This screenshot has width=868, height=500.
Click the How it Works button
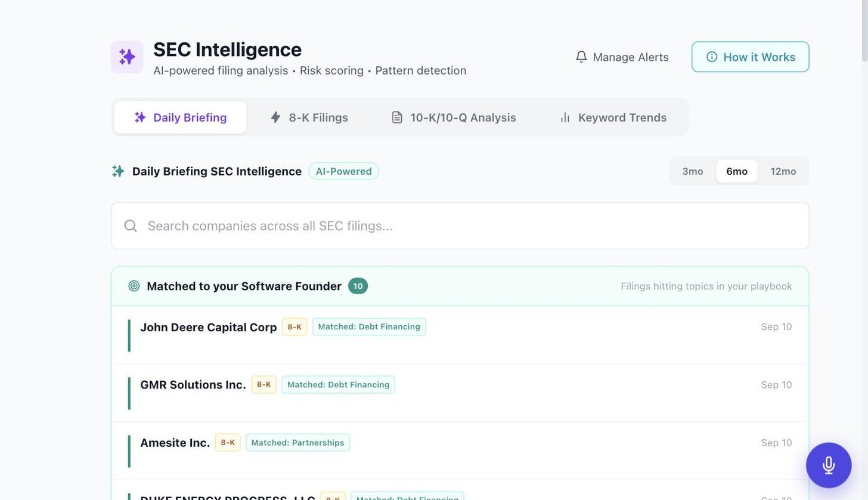coord(750,57)
